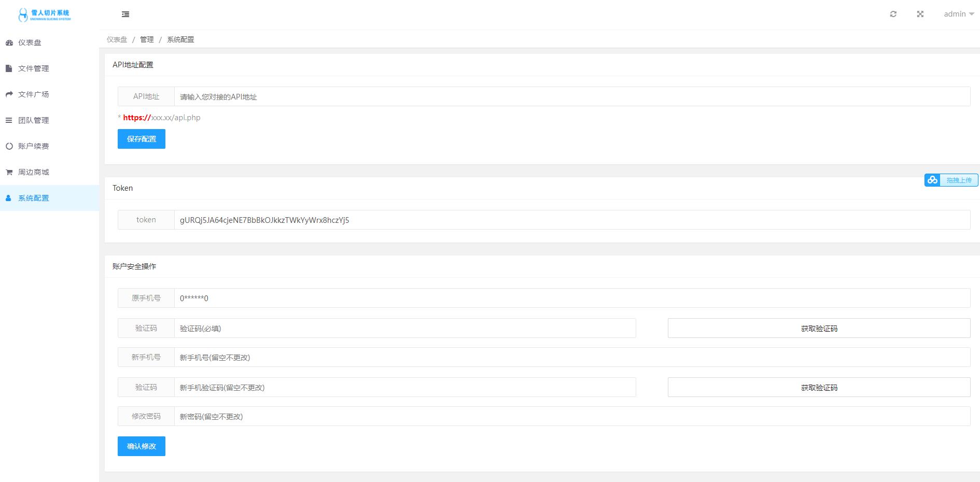Toggle fullscreen with the expand icon

(x=920, y=14)
